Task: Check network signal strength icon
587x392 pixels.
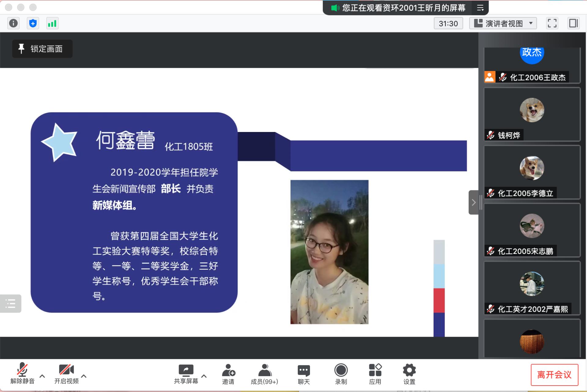Action: point(52,23)
